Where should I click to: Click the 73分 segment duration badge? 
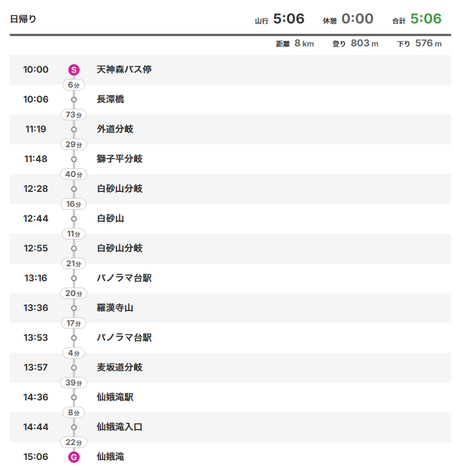click(73, 115)
